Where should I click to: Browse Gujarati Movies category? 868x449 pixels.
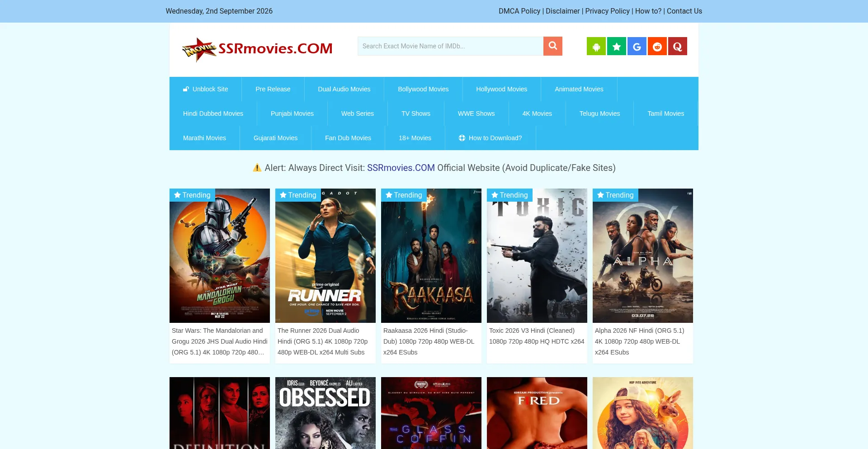click(x=275, y=138)
